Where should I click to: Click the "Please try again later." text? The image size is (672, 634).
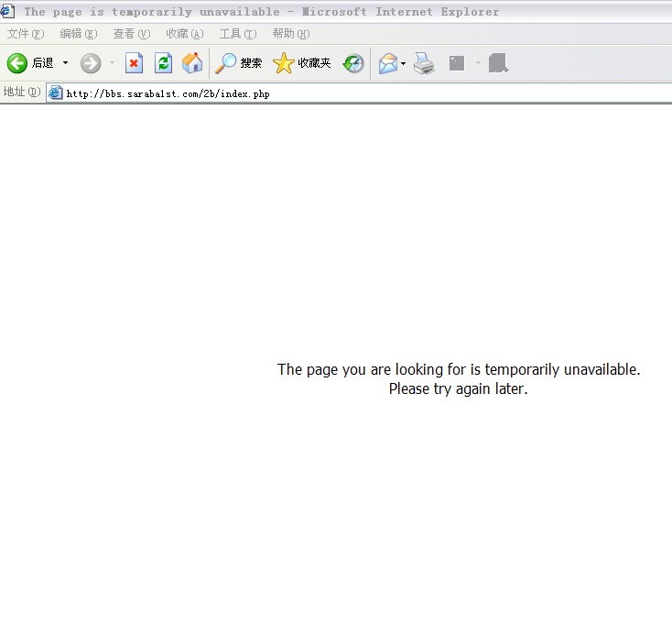[x=458, y=388]
